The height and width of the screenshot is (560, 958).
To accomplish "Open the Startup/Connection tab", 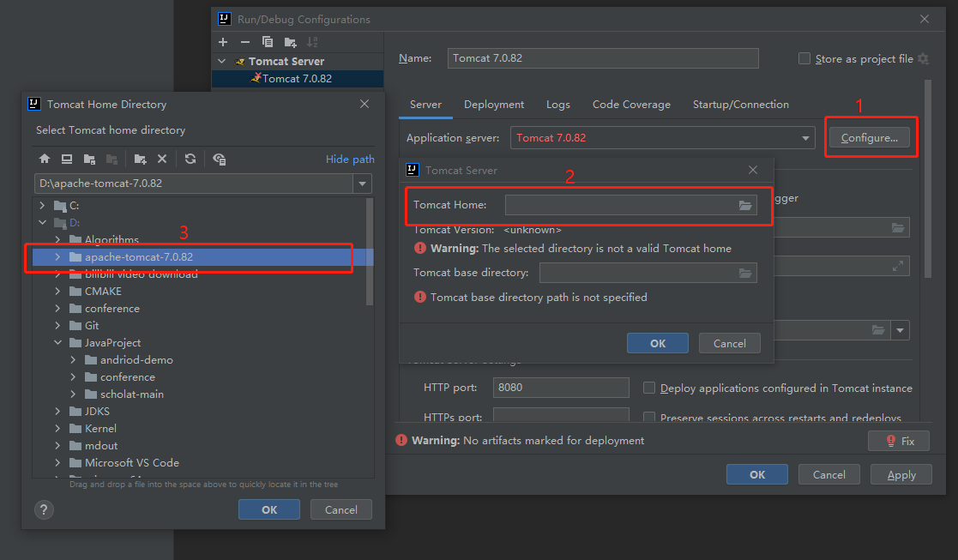I will [740, 105].
